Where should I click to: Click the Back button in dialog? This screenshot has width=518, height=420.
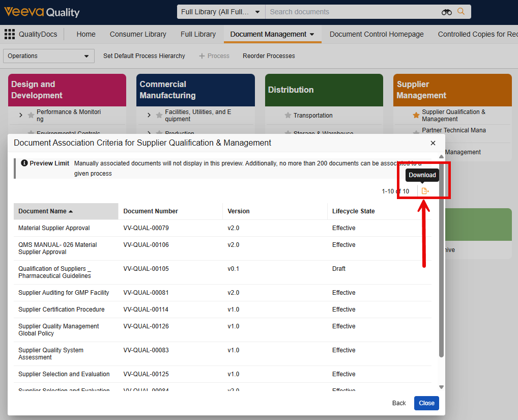tap(399, 403)
